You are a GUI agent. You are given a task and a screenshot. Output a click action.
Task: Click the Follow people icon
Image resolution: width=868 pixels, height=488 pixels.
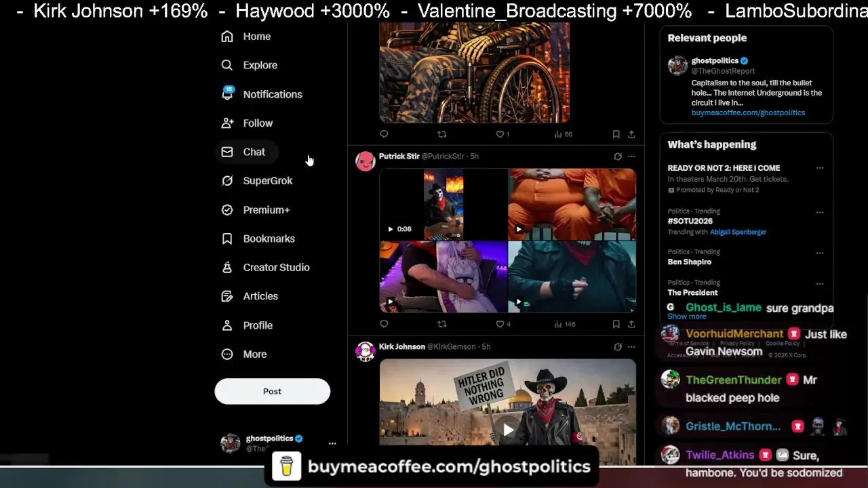click(x=227, y=123)
